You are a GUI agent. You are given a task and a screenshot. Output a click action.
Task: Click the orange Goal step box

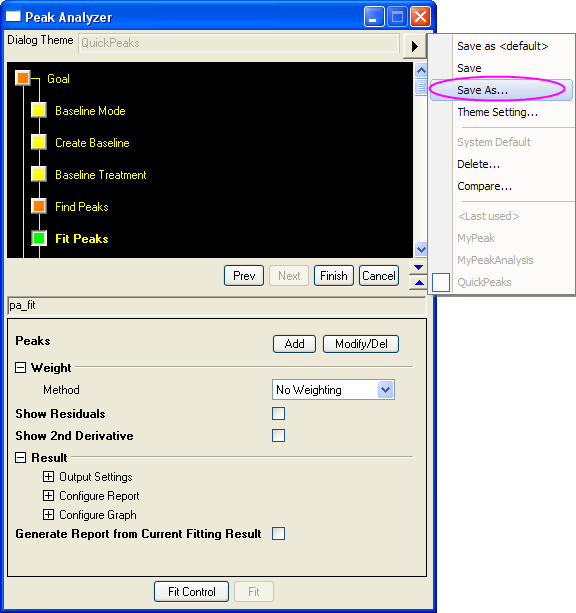click(23, 78)
